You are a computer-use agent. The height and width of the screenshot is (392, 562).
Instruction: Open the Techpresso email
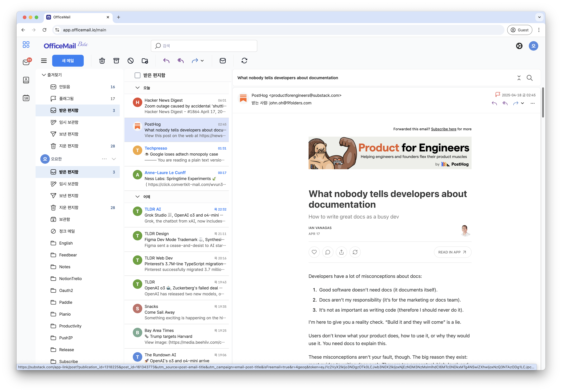(x=177, y=154)
